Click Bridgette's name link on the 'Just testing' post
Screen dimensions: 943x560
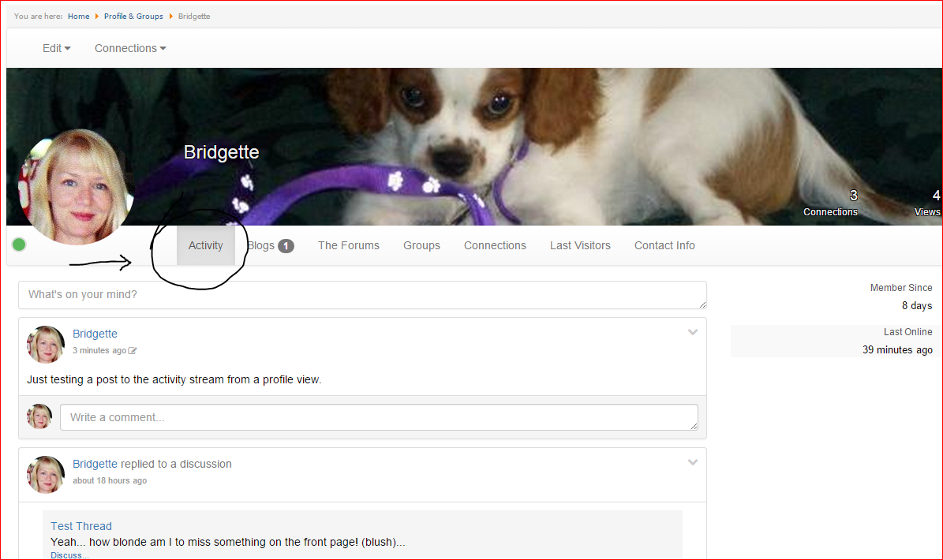pos(95,334)
